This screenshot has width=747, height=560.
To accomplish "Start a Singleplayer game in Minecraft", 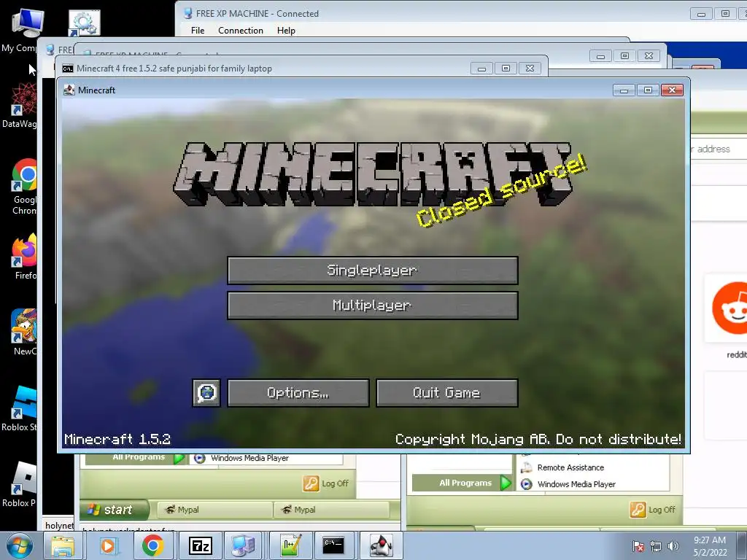I will pos(373,271).
